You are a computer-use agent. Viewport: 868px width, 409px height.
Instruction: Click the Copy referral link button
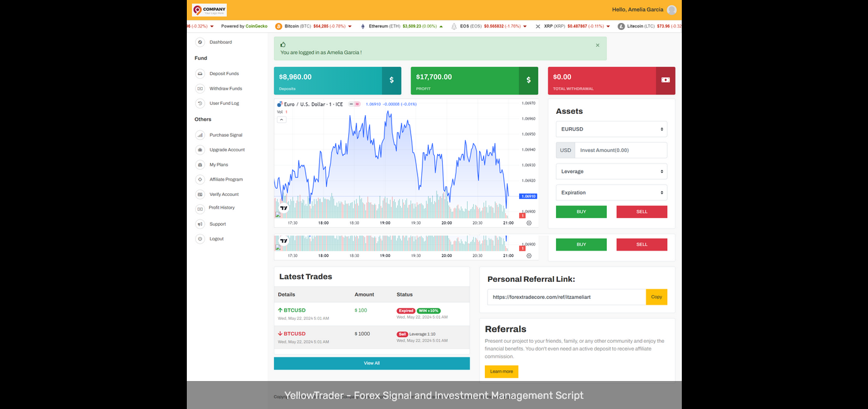[656, 297]
